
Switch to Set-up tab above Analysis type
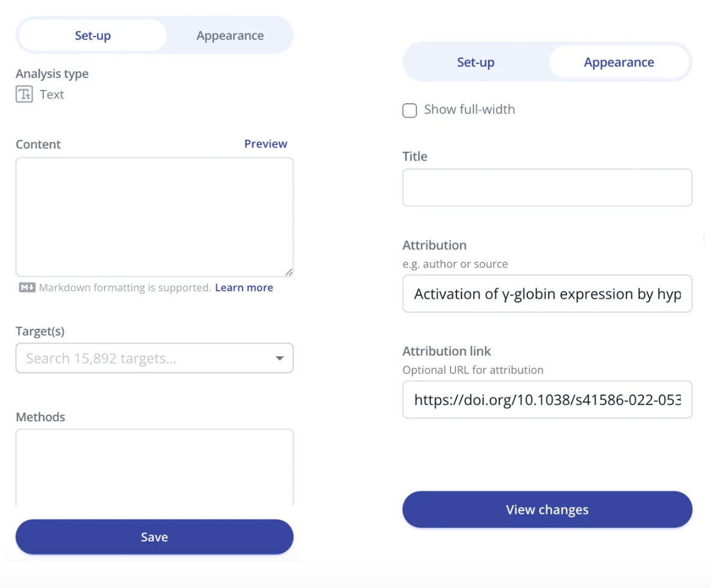pyautogui.click(x=93, y=35)
